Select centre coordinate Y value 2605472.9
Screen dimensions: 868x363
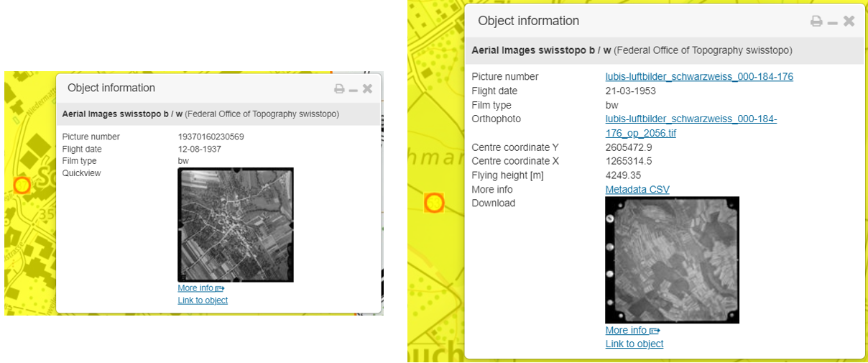[x=629, y=147]
